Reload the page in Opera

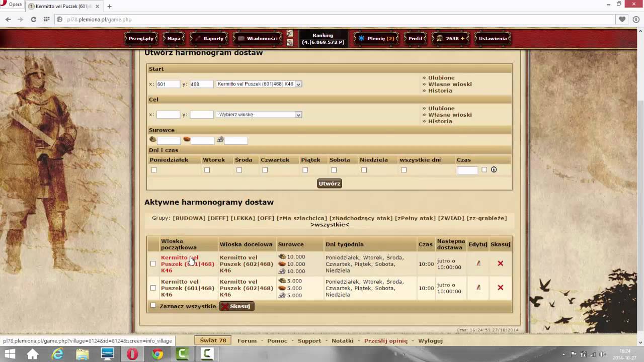point(33,20)
